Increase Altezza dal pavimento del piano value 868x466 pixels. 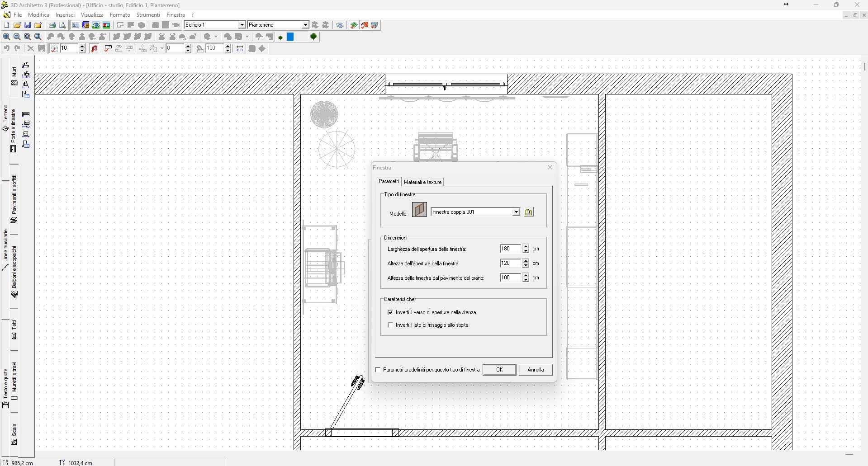pos(526,276)
